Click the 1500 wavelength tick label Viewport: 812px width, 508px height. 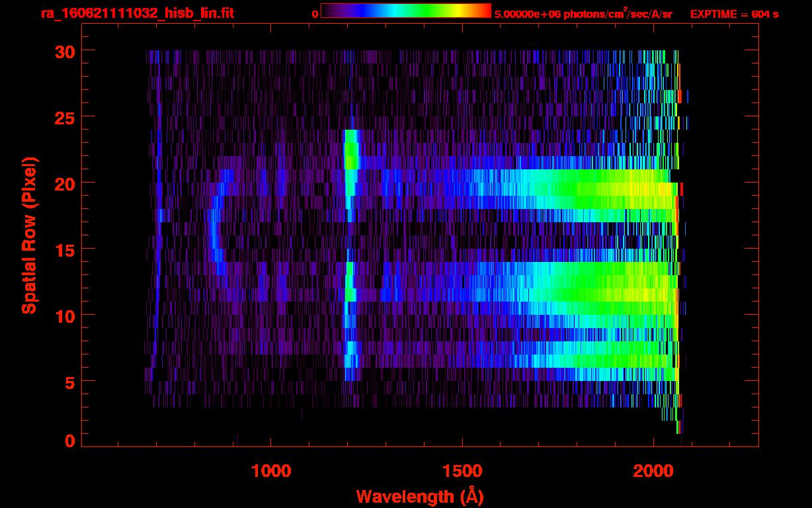(x=462, y=471)
